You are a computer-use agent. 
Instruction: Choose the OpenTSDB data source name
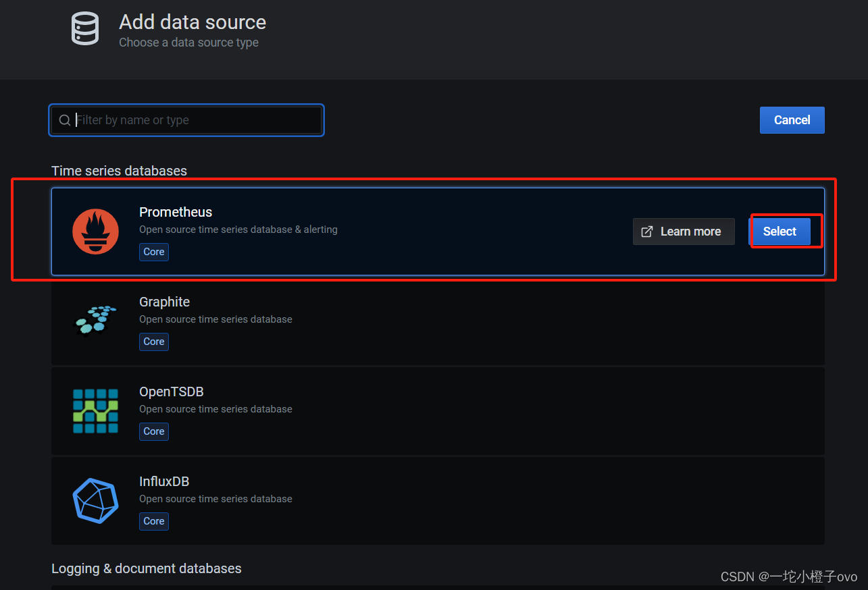172,392
